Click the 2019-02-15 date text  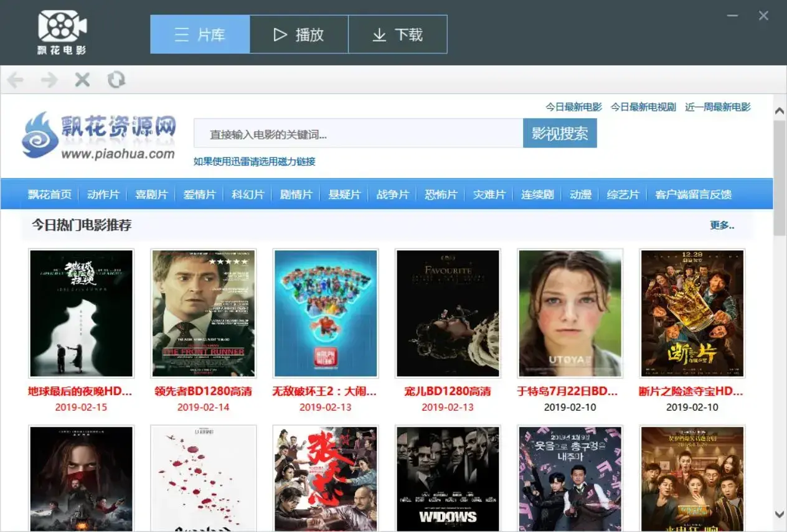(x=81, y=408)
